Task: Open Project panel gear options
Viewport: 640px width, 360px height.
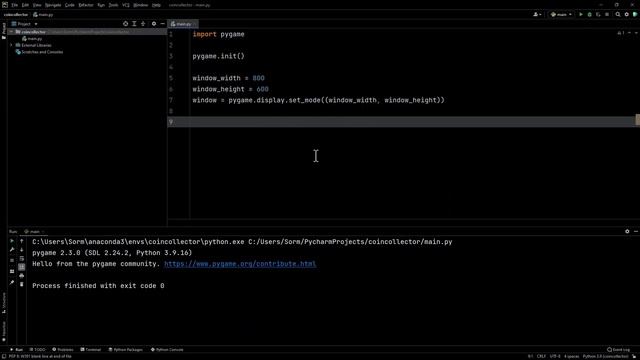Action: click(x=154, y=24)
